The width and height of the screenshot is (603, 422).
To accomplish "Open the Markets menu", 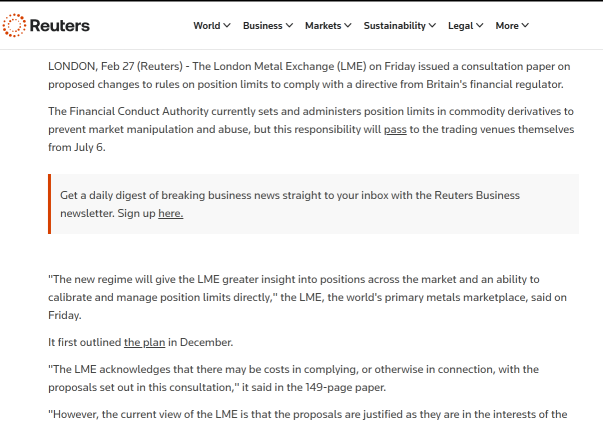I will (x=328, y=25).
